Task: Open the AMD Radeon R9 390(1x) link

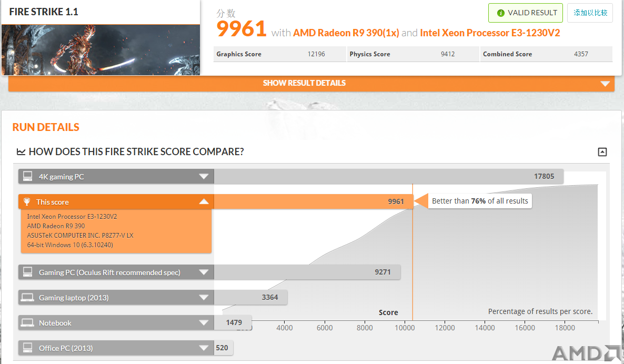Action: click(346, 33)
